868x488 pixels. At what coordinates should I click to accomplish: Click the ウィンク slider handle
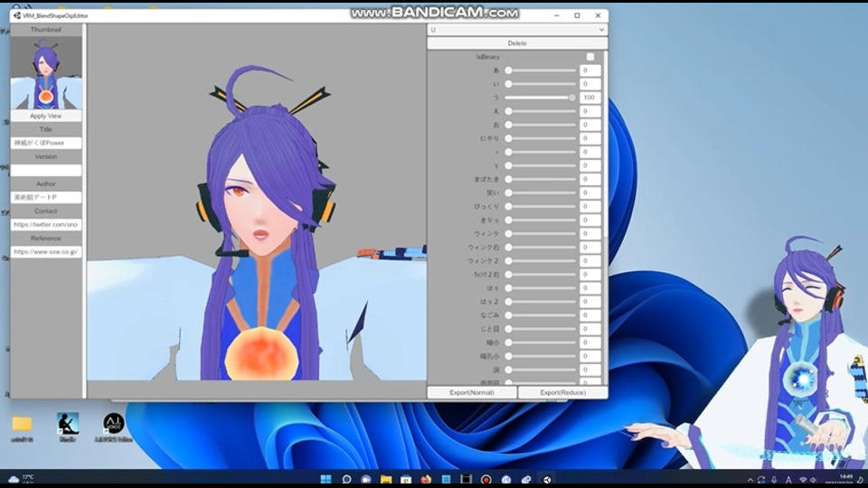[508, 233]
